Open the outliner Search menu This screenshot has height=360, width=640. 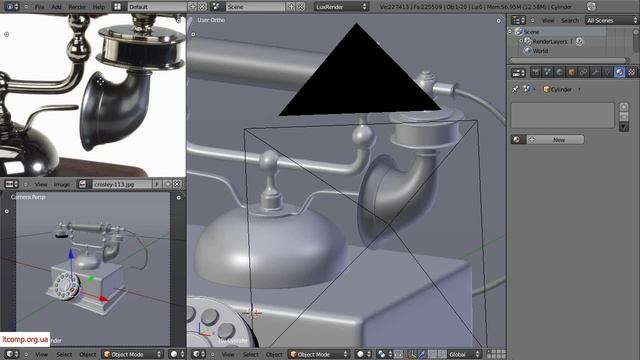click(570, 20)
